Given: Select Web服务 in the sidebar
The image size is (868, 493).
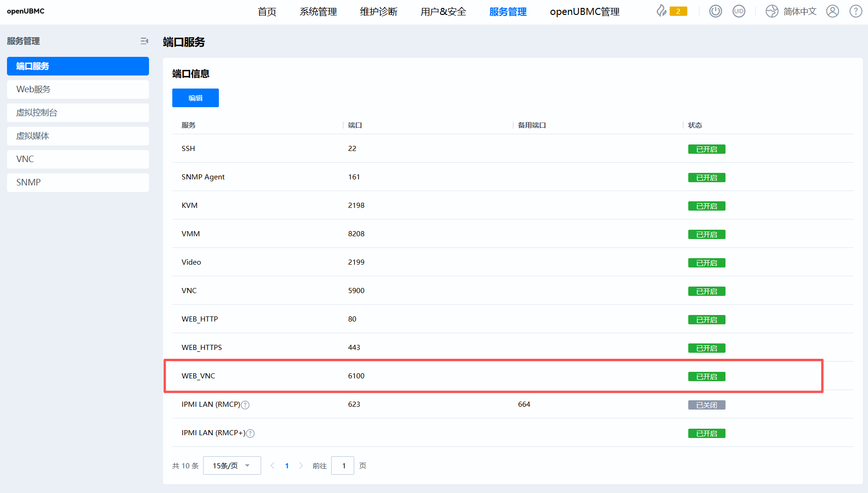Looking at the screenshot, I should (78, 89).
